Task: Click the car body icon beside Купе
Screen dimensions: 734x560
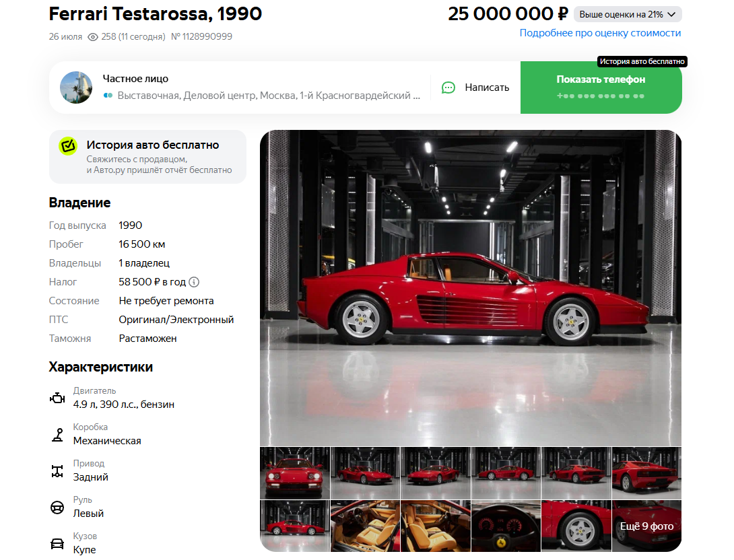Action: [57, 544]
